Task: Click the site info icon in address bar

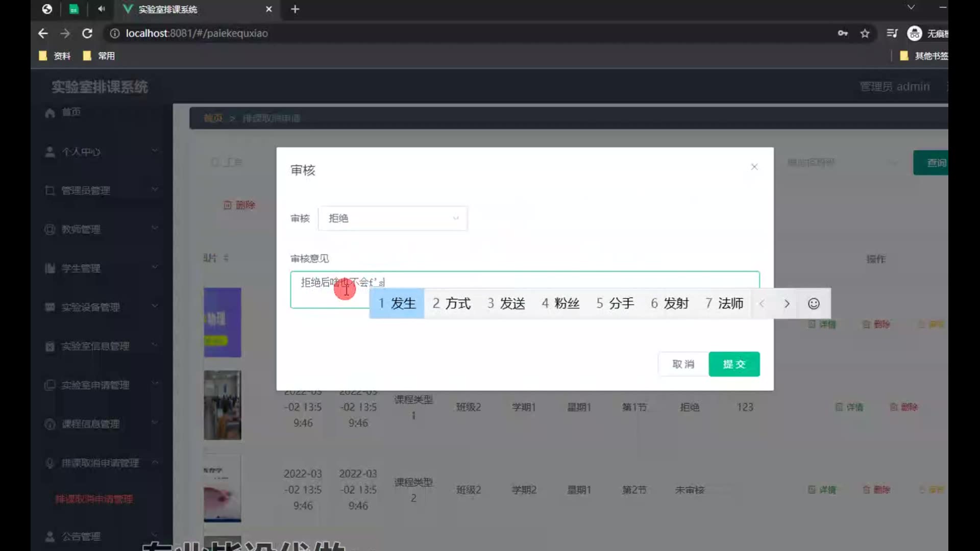Action: [x=115, y=34]
